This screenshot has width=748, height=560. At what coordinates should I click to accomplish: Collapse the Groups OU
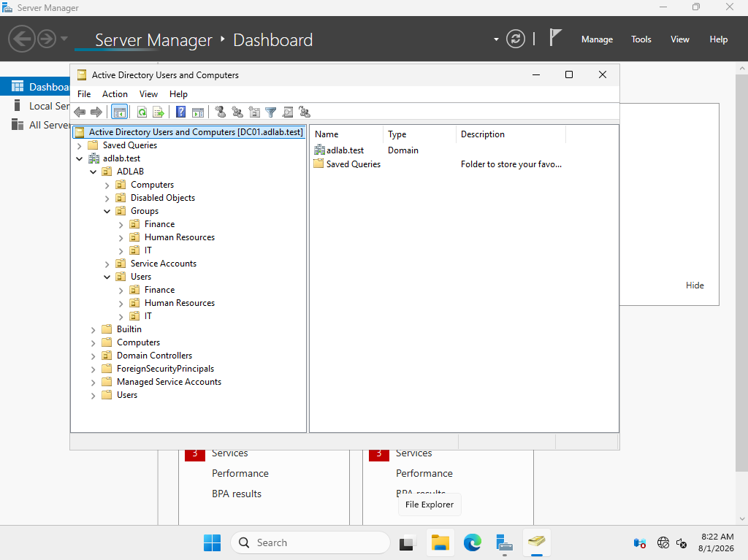pos(107,211)
